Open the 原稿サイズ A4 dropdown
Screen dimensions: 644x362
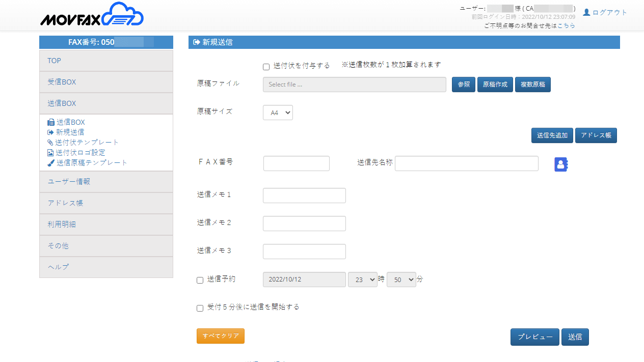coord(278,113)
